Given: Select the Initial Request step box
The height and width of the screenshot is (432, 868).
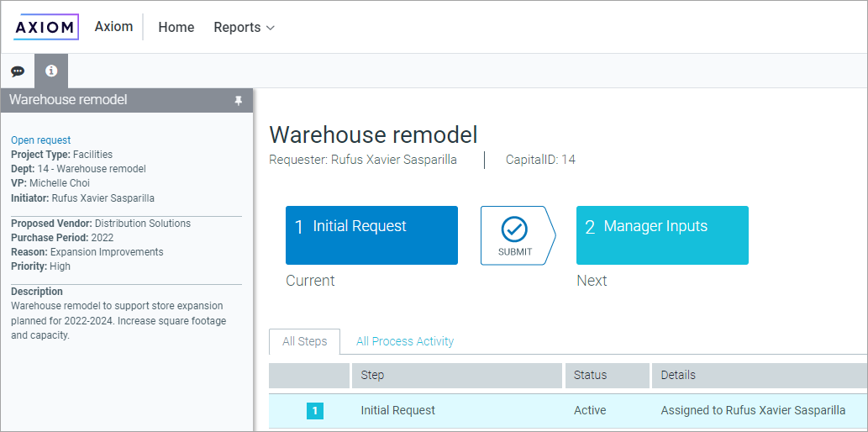Looking at the screenshot, I should tap(371, 235).
